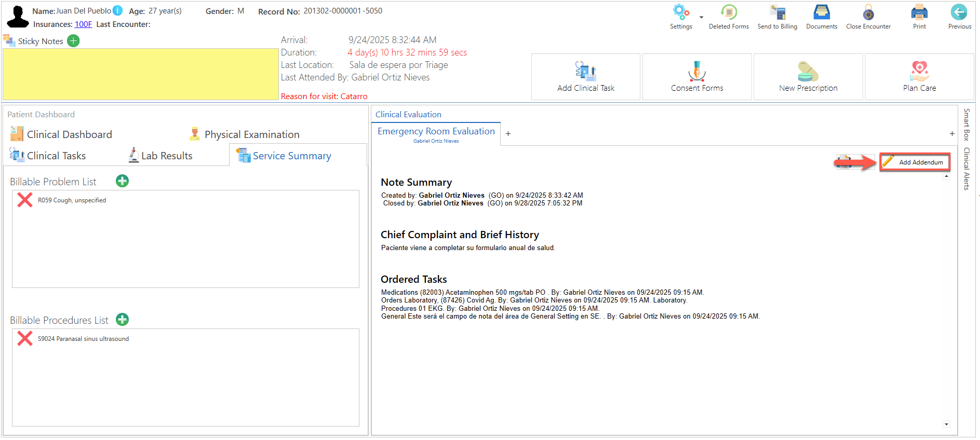Remove R059 Cough, unspecified entry
The height and width of the screenshot is (440, 980).
pyautogui.click(x=24, y=200)
